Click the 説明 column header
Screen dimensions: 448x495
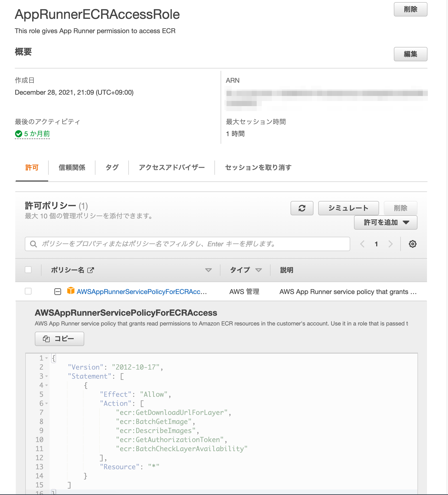click(x=287, y=270)
